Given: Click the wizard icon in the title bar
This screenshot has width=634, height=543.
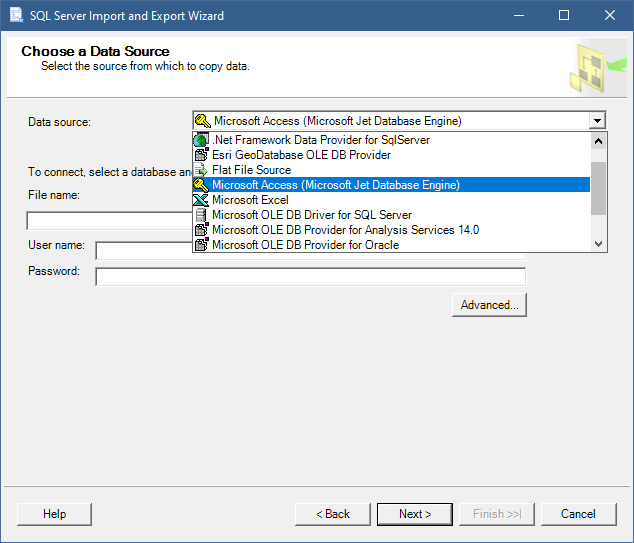Looking at the screenshot, I should [16, 15].
